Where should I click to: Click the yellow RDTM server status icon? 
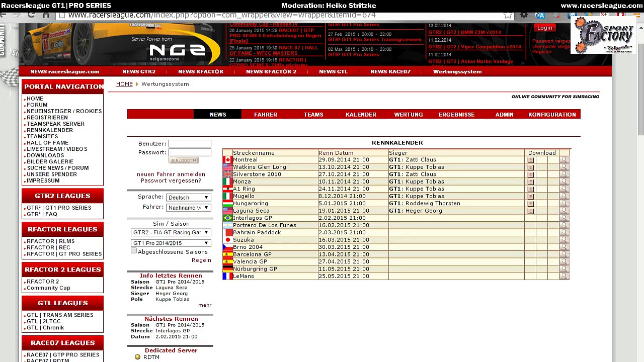pyautogui.click(x=137, y=357)
